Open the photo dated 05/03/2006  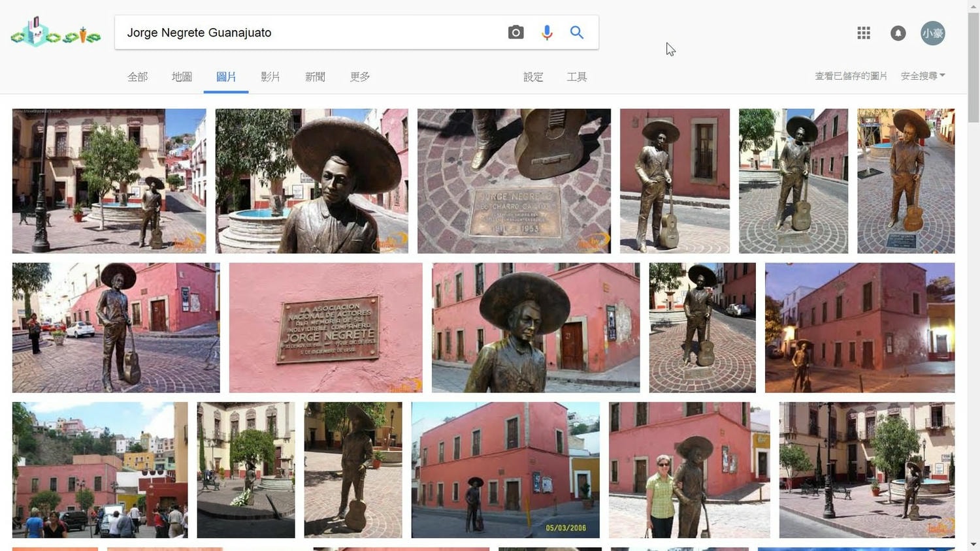505,470
